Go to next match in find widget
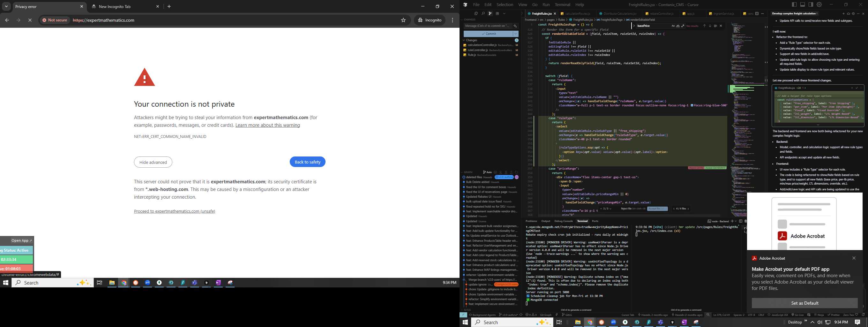 [710, 26]
